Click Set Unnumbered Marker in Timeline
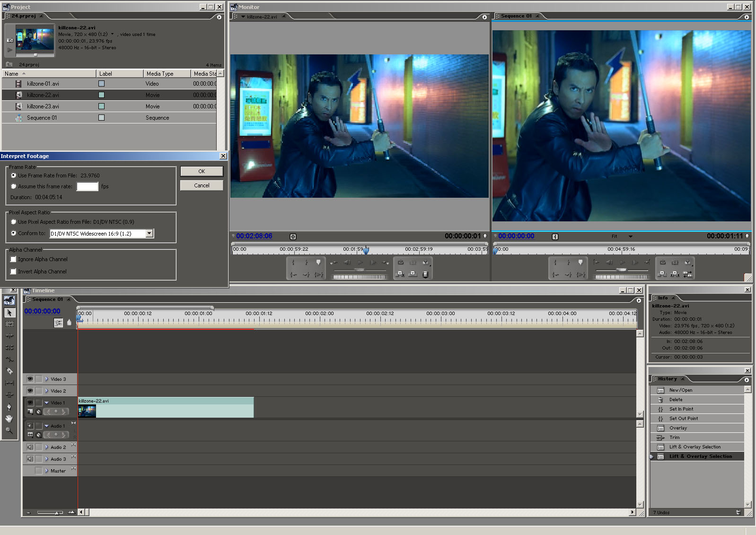This screenshot has width=756, height=535. click(x=69, y=323)
